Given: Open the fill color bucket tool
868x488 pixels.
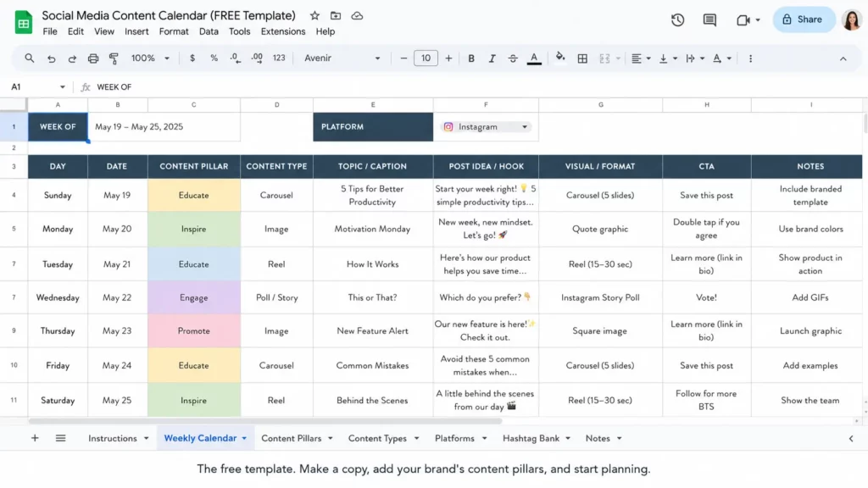Looking at the screenshot, I should click(560, 58).
